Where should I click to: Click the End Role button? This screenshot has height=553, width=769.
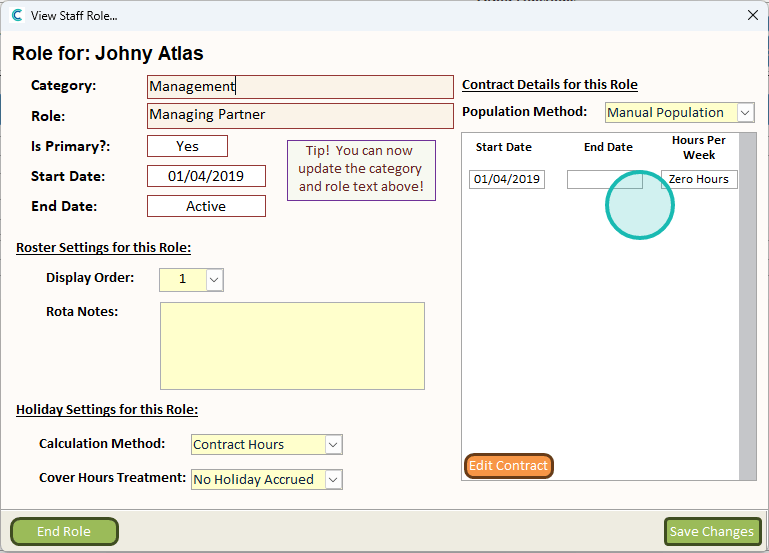click(x=64, y=532)
